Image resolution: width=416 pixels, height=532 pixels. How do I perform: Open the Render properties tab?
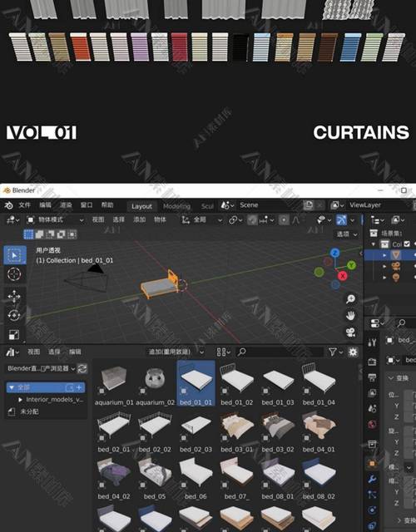click(x=372, y=362)
